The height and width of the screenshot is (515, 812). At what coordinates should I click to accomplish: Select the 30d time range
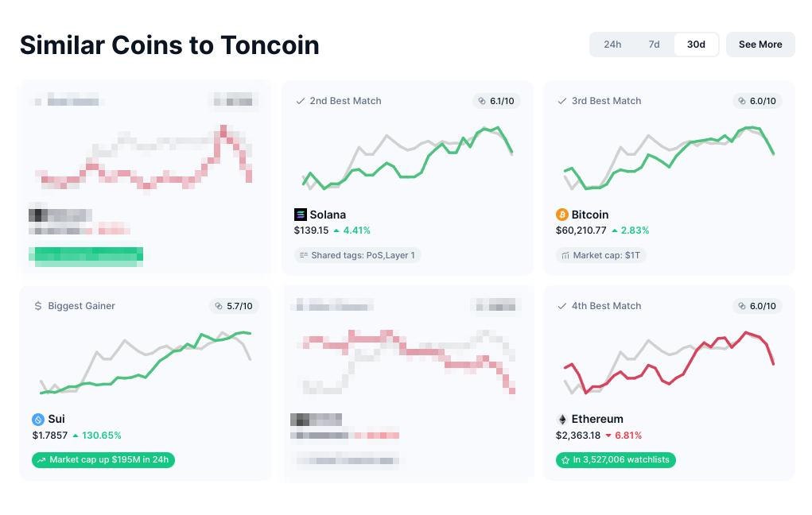696,45
